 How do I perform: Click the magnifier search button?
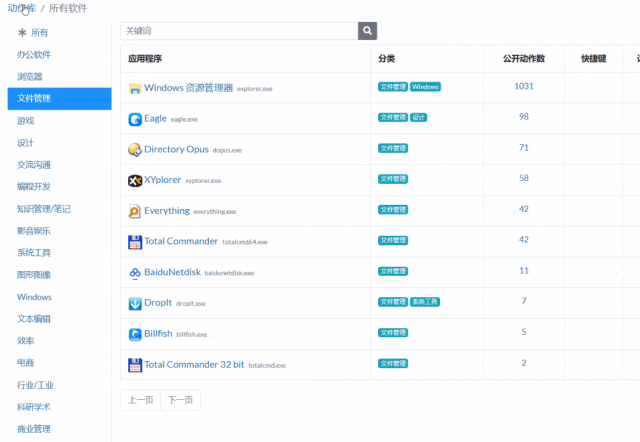coord(367,31)
